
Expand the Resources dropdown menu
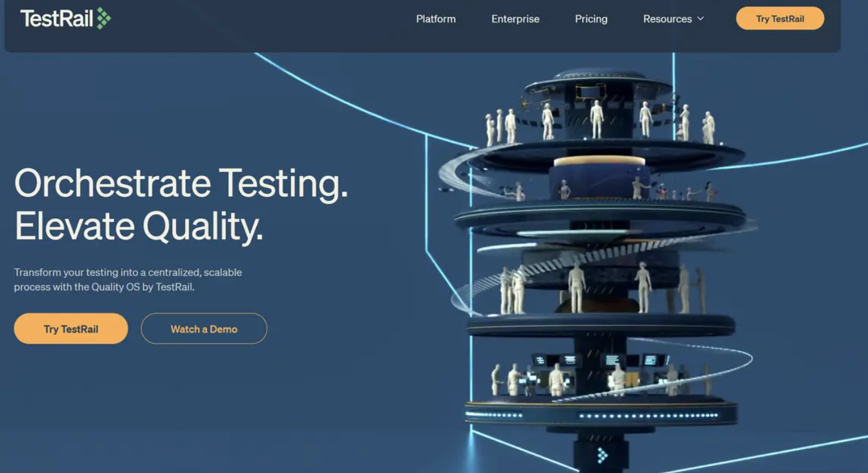pyautogui.click(x=673, y=19)
